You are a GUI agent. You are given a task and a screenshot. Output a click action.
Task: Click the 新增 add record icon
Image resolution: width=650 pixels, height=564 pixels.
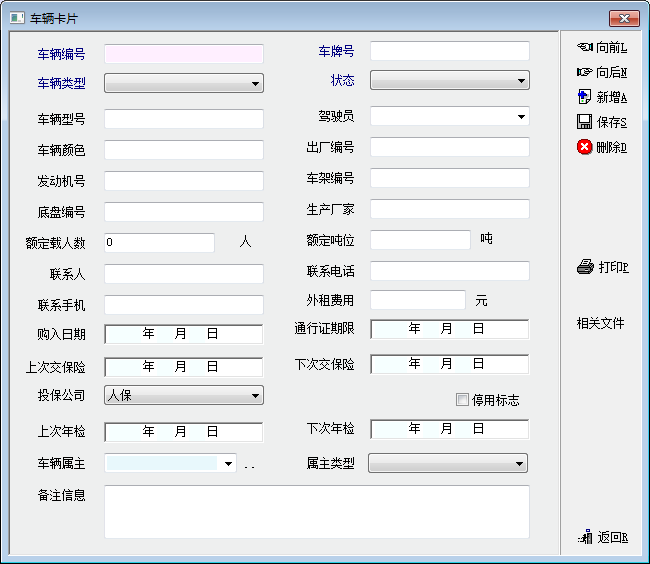pos(585,97)
